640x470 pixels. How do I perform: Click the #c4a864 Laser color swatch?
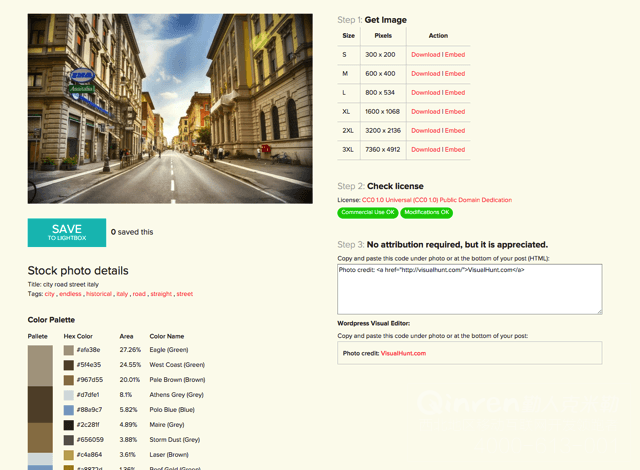[x=69, y=455]
